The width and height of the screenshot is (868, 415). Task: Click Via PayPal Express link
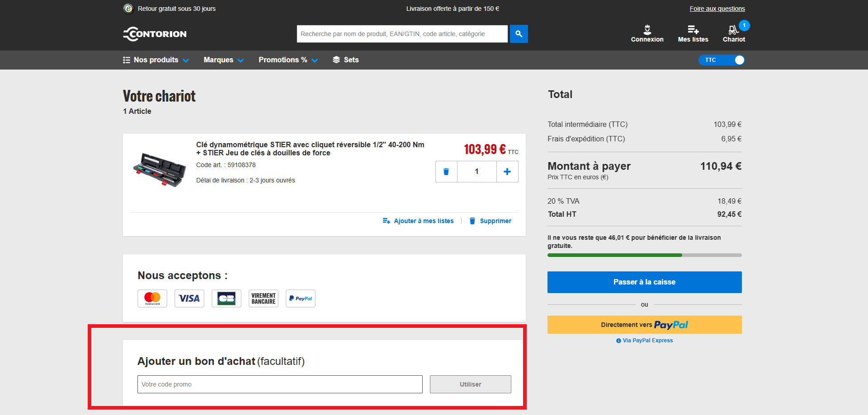[648, 340]
